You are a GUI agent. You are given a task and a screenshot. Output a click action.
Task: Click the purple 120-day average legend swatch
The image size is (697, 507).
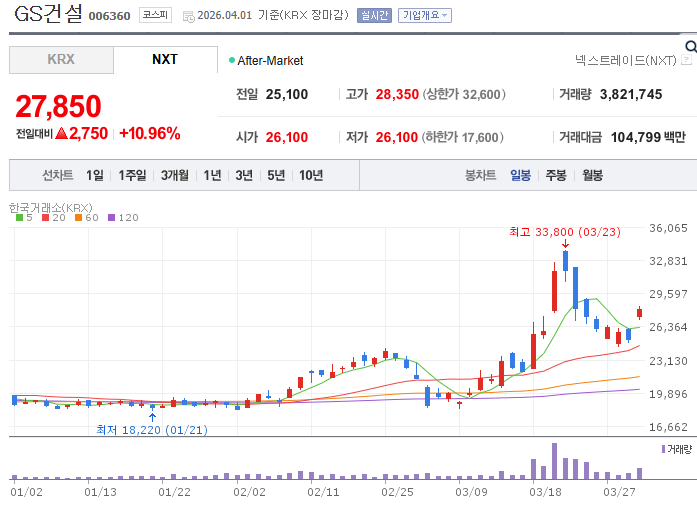(x=112, y=218)
